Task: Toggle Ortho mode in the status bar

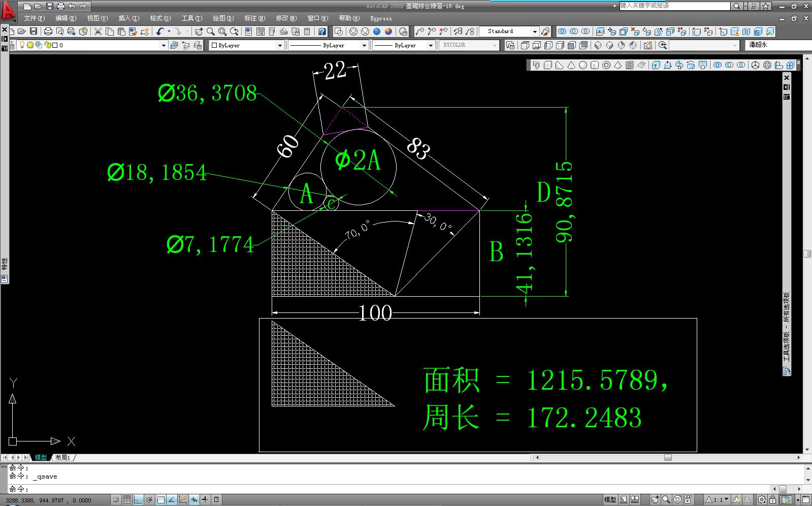Action: tap(138, 500)
